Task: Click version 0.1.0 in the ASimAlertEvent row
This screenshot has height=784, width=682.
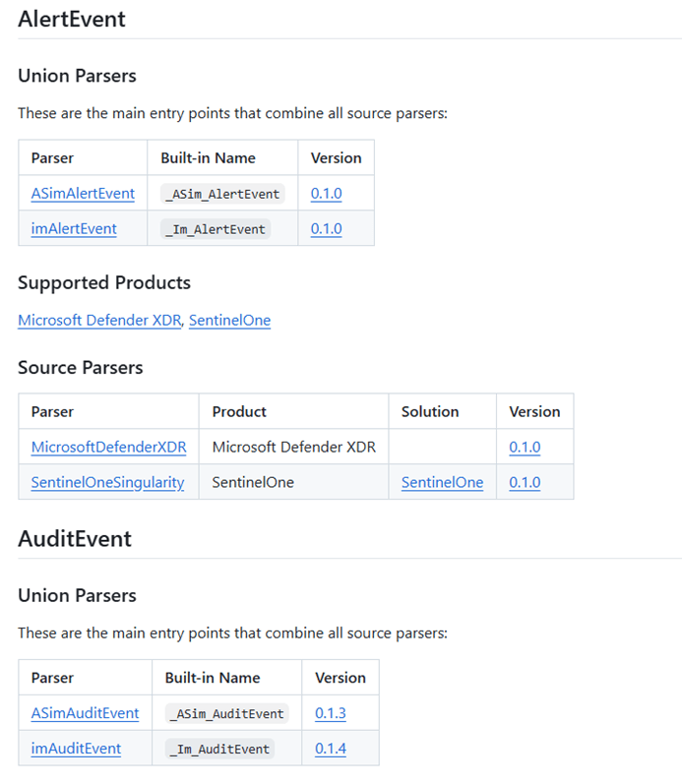Action: coord(326,194)
